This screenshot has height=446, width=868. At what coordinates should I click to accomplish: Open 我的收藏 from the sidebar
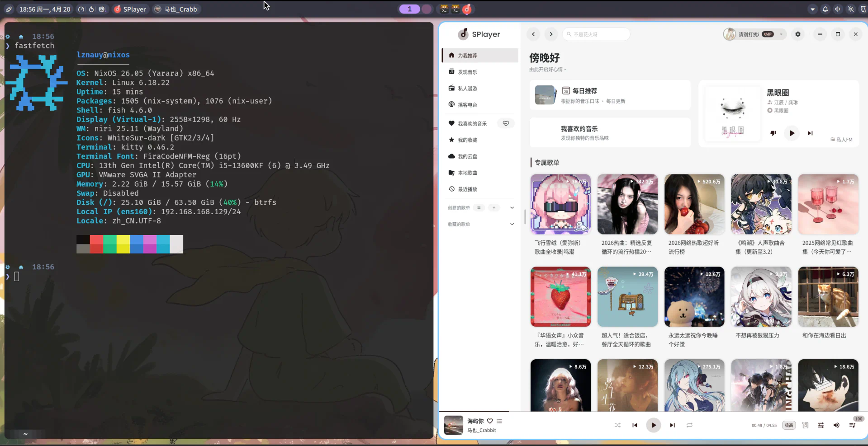point(467,140)
